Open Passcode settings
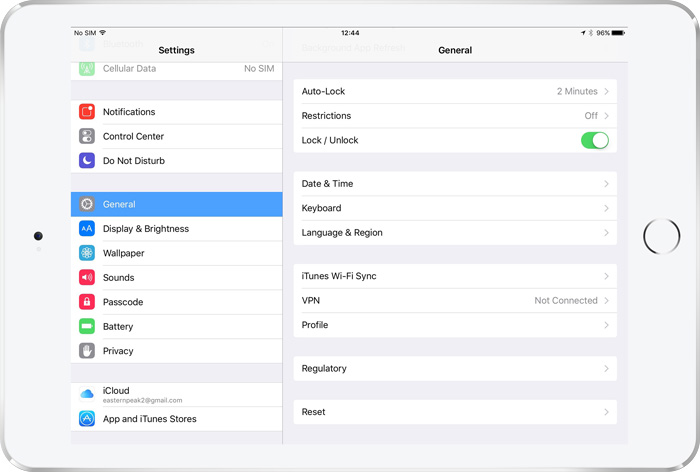Image resolution: width=700 pixels, height=472 pixels. click(176, 302)
